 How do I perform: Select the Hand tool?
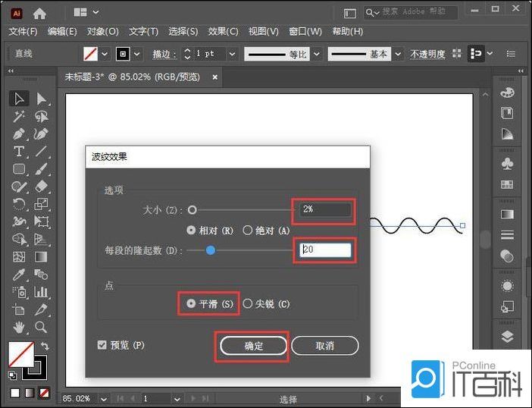click(x=19, y=327)
